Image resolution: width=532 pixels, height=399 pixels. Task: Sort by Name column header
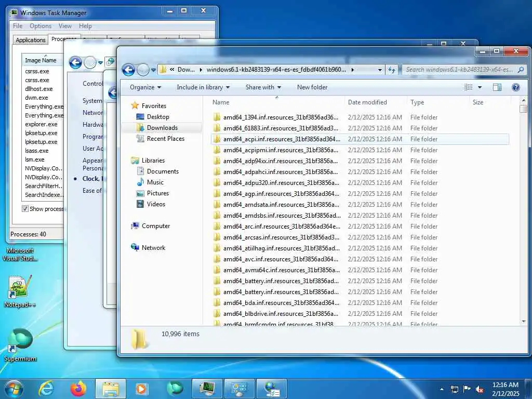pos(277,102)
